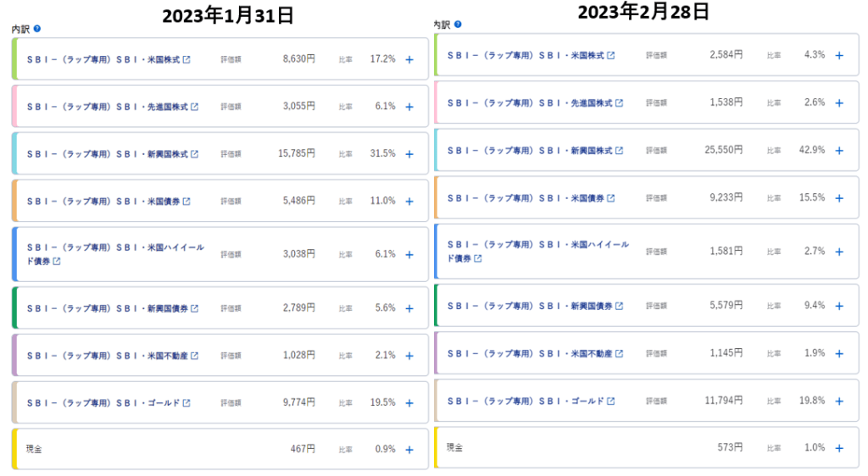The height and width of the screenshot is (476, 868).
Task: Select the 2,584円 valuation amount
Action: coord(726,55)
